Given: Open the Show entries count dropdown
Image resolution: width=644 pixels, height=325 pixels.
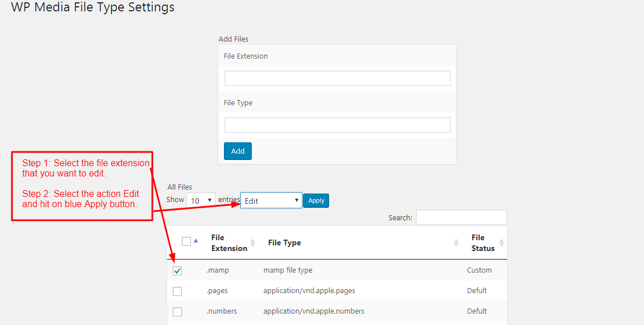Looking at the screenshot, I should [201, 200].
